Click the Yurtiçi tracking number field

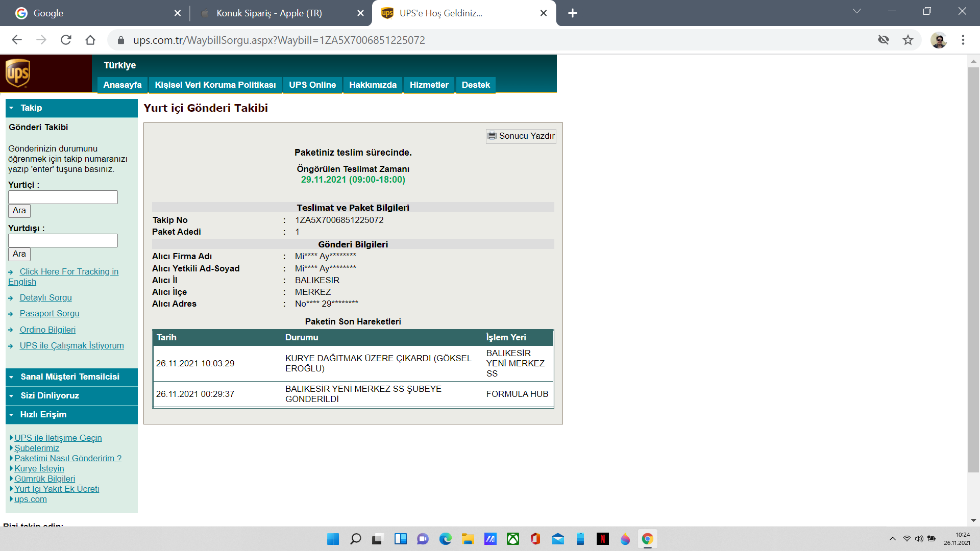[63, 197]
